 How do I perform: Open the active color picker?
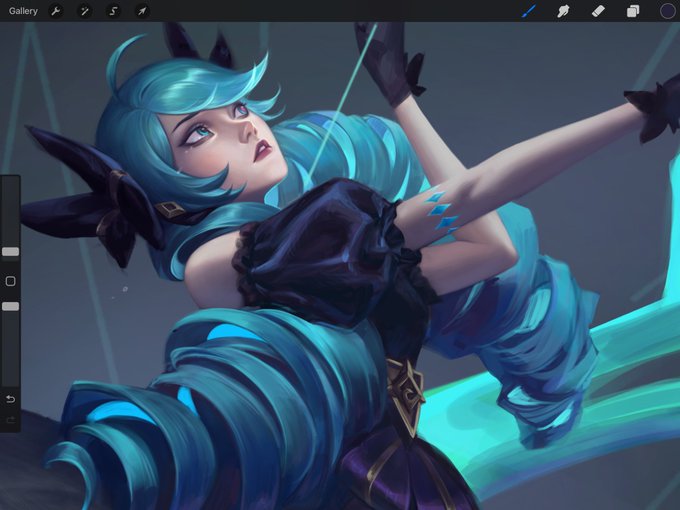667,11
